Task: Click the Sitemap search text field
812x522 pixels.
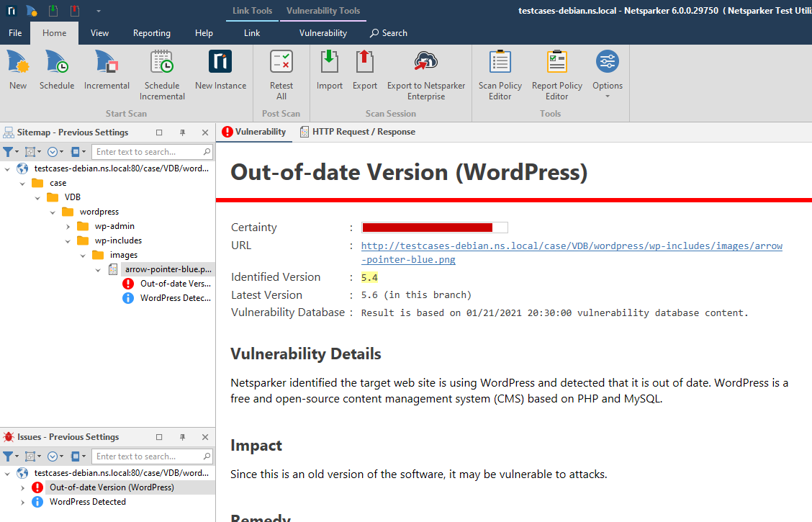Action: pyautogui.click(x=151, y=151)
